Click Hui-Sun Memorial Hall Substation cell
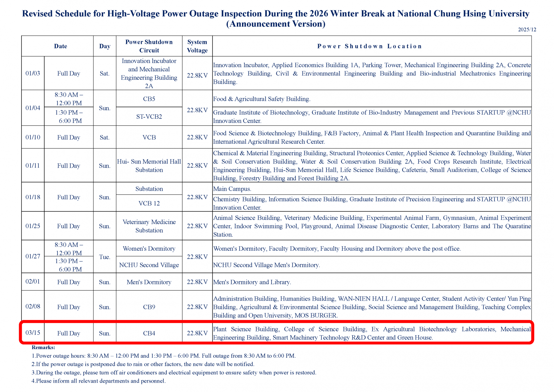 pos(149,166)
